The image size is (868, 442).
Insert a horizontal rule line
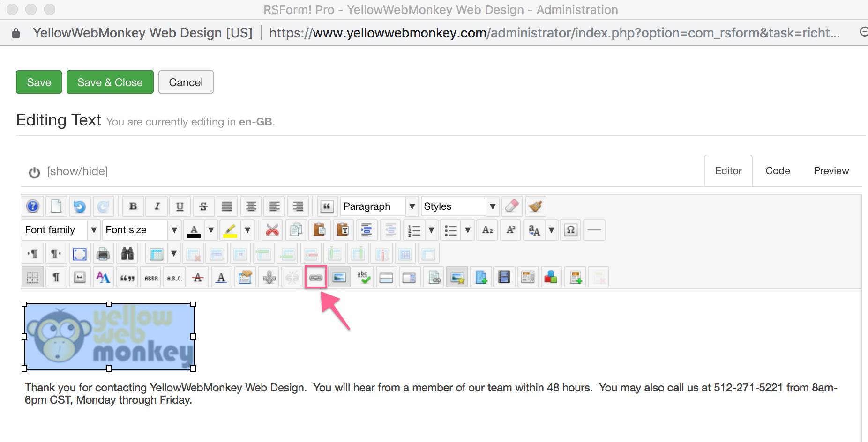click(594, 230)
